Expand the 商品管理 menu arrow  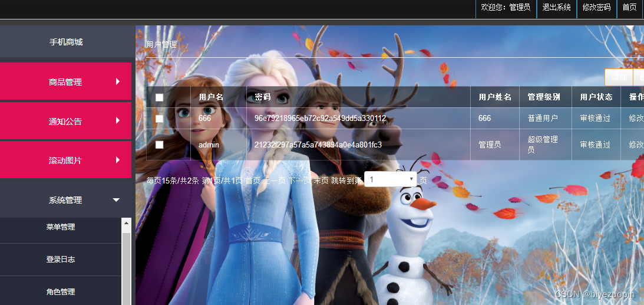pyautogui.click(x=118, y=81)
